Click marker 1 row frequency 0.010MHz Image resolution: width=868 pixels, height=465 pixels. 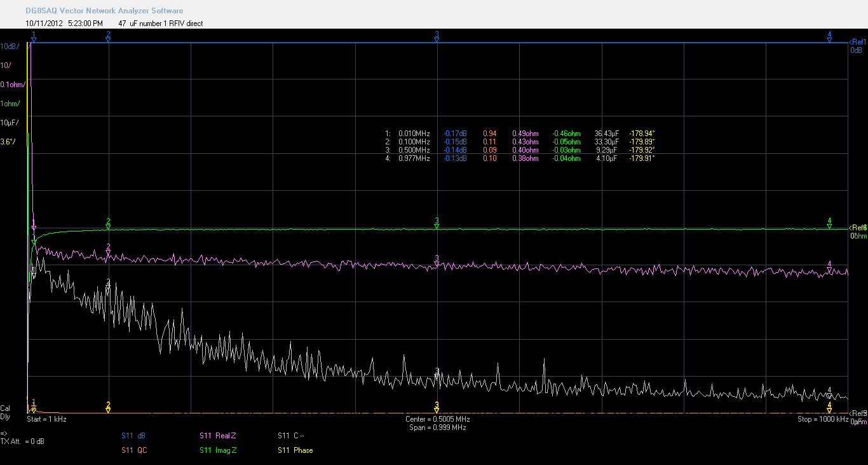click(414, 134)
